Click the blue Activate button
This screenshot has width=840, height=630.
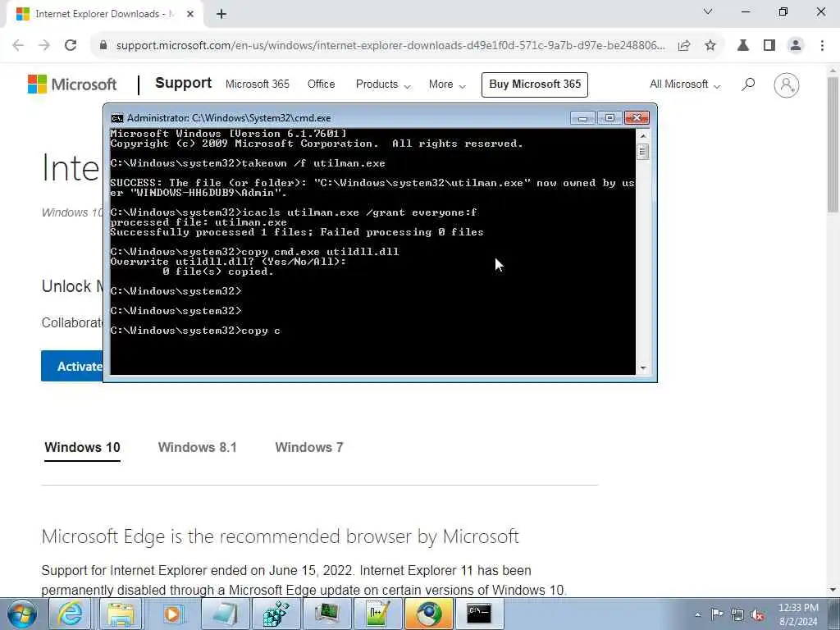pyautogui.click(x=72, y=366)
